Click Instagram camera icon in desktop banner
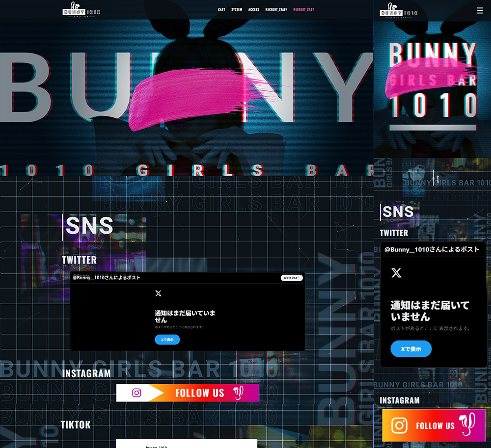This screenshot has height=448, width=491. tap(136, 393)
